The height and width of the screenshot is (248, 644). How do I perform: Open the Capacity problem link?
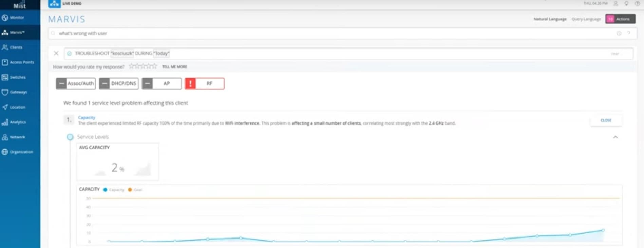coord(87,118)
